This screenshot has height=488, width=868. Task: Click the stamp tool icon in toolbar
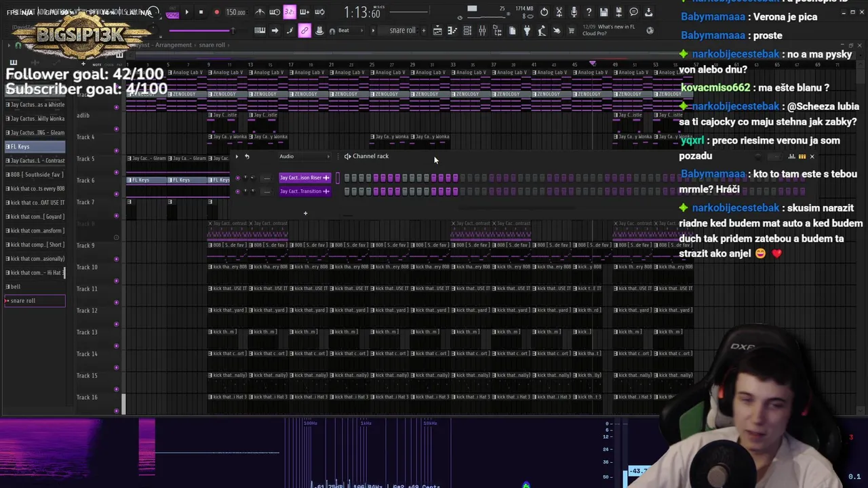(x=319, y=30)
